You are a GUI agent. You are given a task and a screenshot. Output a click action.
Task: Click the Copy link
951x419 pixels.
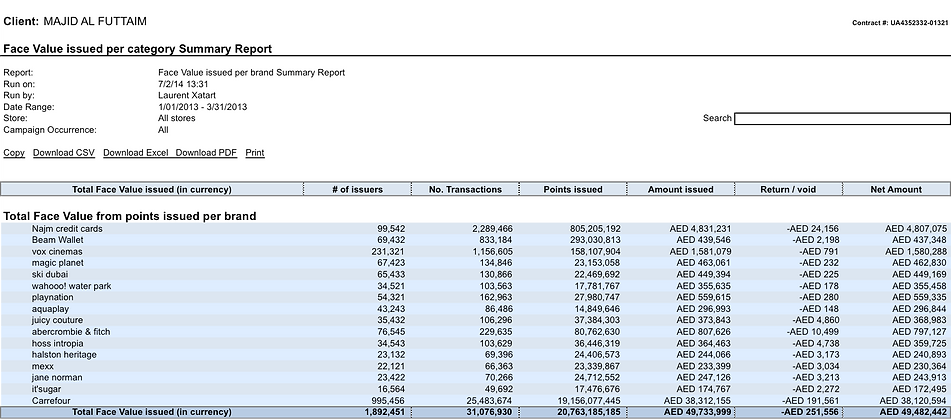coord(14,153)
